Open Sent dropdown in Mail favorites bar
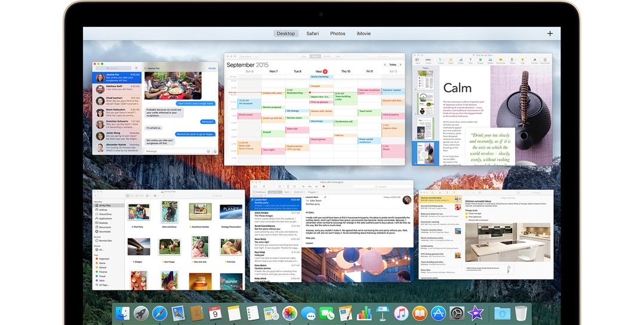The width and height of the screenshot is (644, 325). tap(287, 192)
